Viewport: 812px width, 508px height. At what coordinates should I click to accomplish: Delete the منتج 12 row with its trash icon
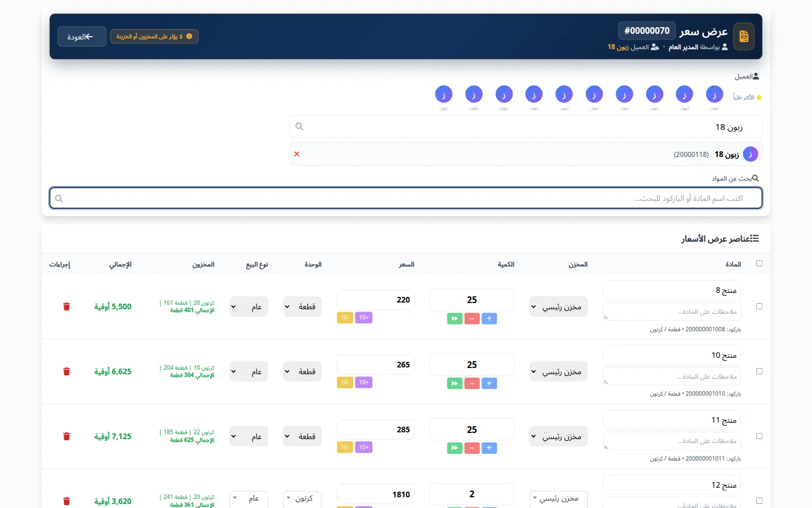67,501
